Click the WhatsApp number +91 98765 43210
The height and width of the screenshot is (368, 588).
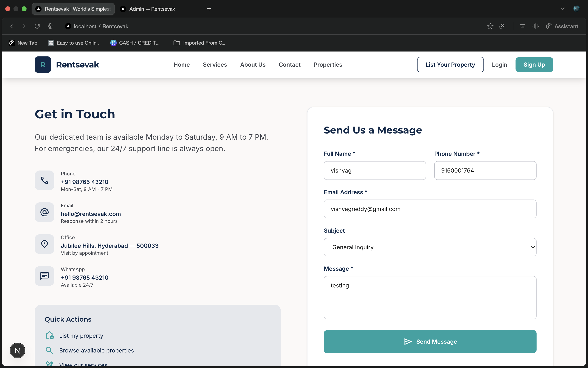click(x=85, y=277)
